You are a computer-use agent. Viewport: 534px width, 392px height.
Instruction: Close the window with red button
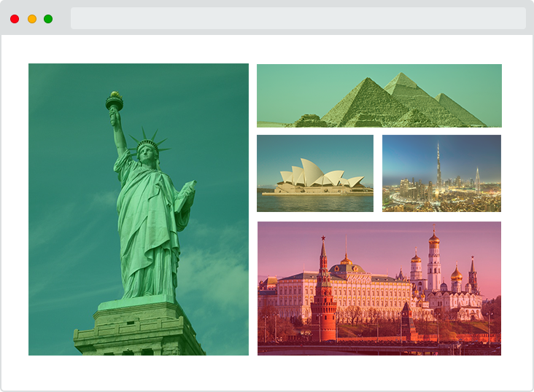(x=15, y=19)
